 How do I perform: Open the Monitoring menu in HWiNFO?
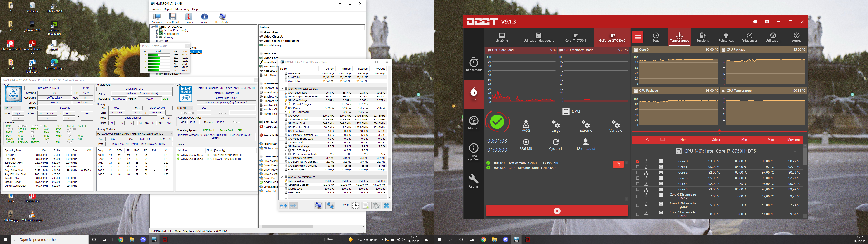pyautogui.click(x=182, y=9)
